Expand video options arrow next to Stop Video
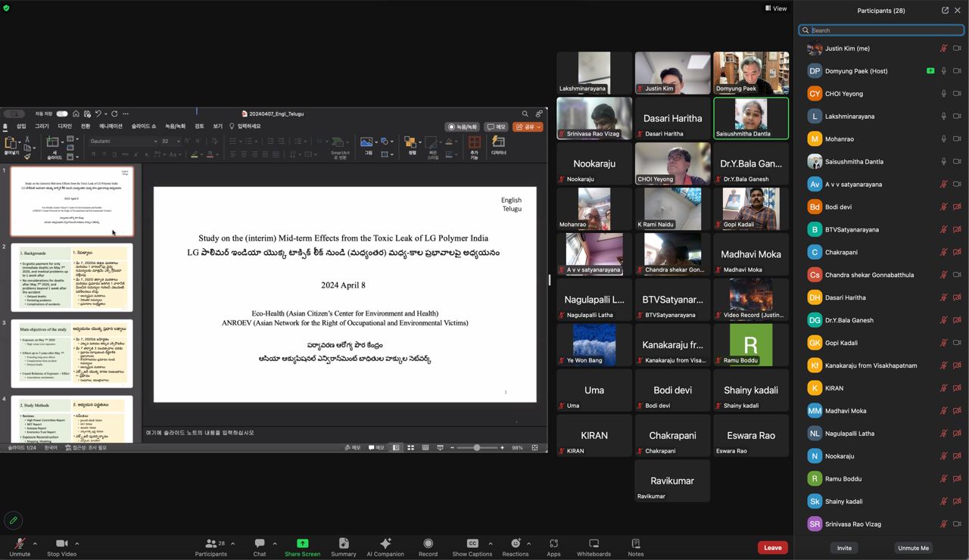Screen dimensions: 969x560 [76, 543]
